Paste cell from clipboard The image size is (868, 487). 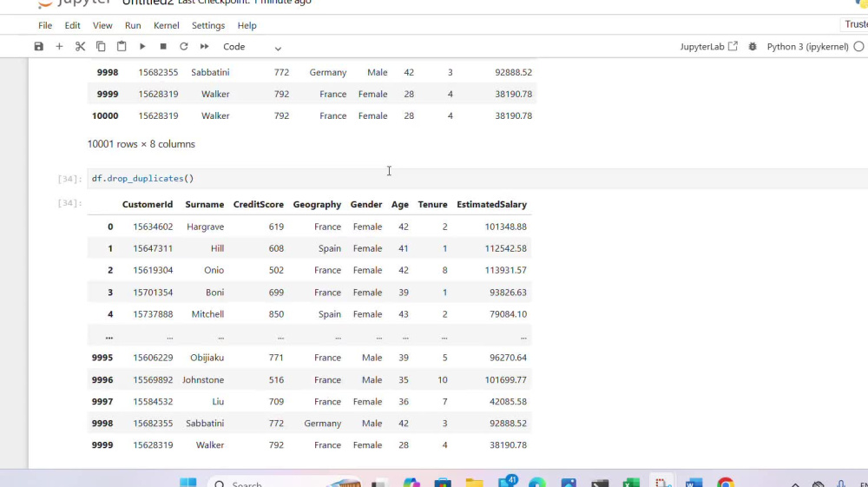pyautogui.click(x=122, y=47)
